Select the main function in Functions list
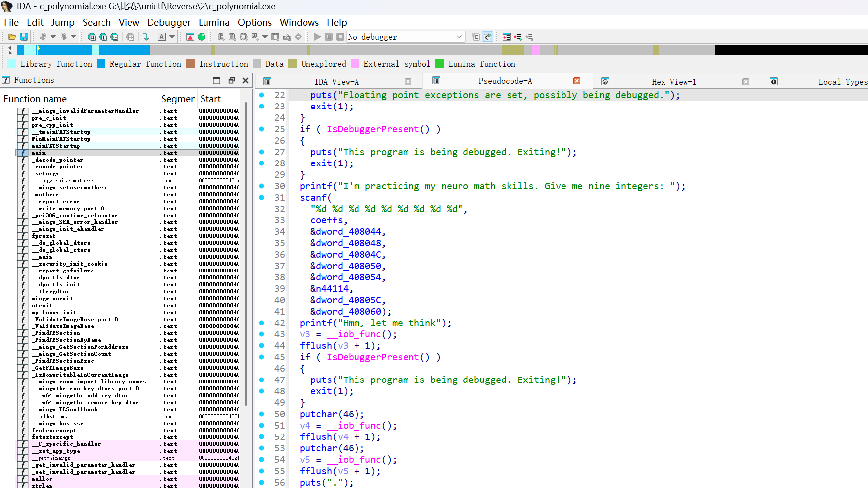The height and width of the screenshot is (488, 868). click(x=39, y=153)
